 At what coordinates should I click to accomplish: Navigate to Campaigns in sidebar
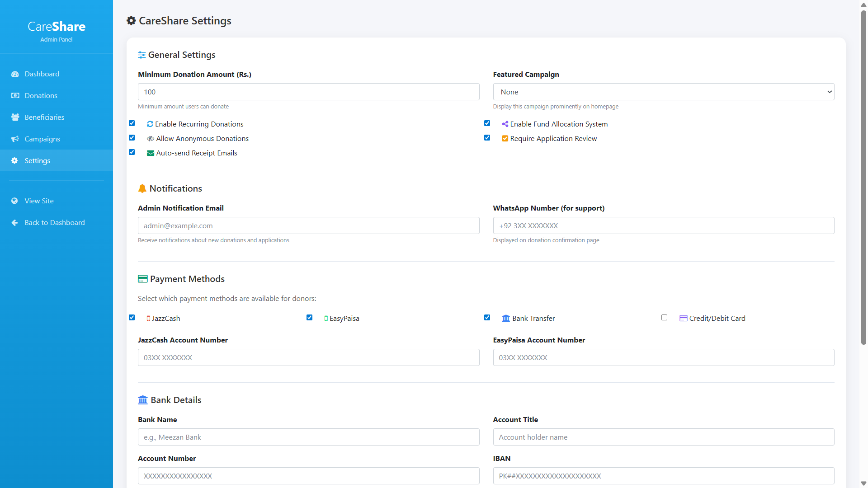coord(57,139)
